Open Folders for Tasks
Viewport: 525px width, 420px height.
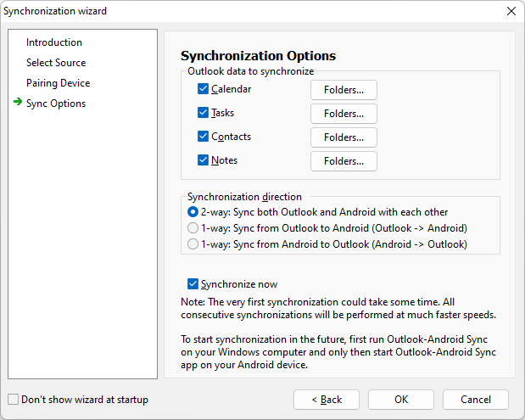343,114
